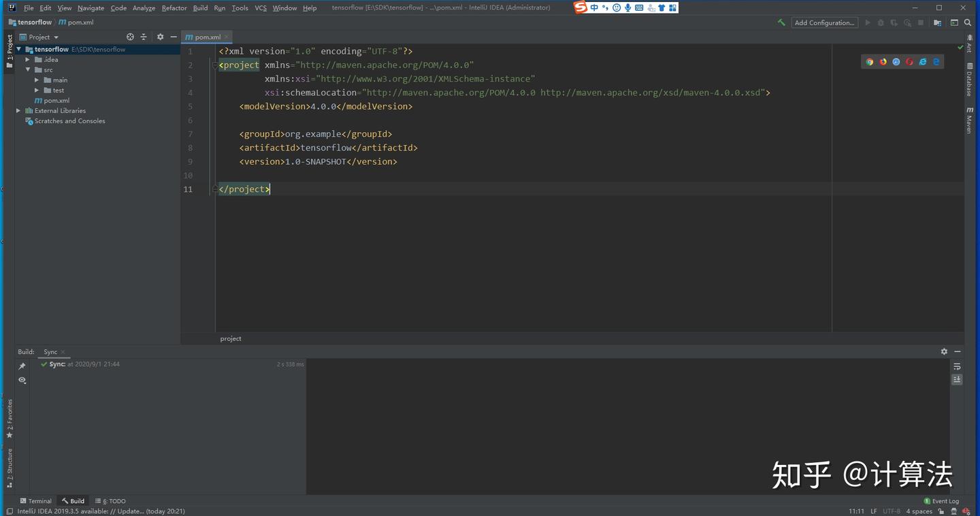Open the Event Log

941,501
